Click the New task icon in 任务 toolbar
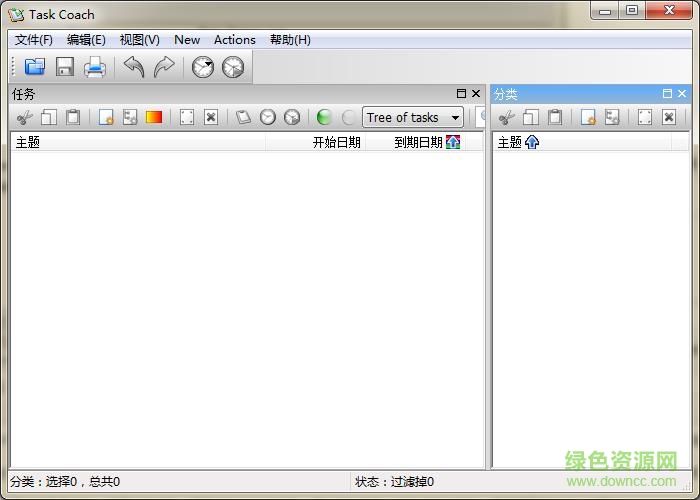The height and width of the screenshot is (500, 700). [x=106, y=117]
